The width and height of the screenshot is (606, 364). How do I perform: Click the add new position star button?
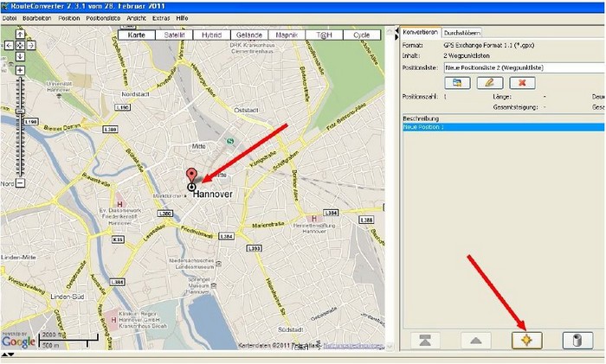[526, 341]
